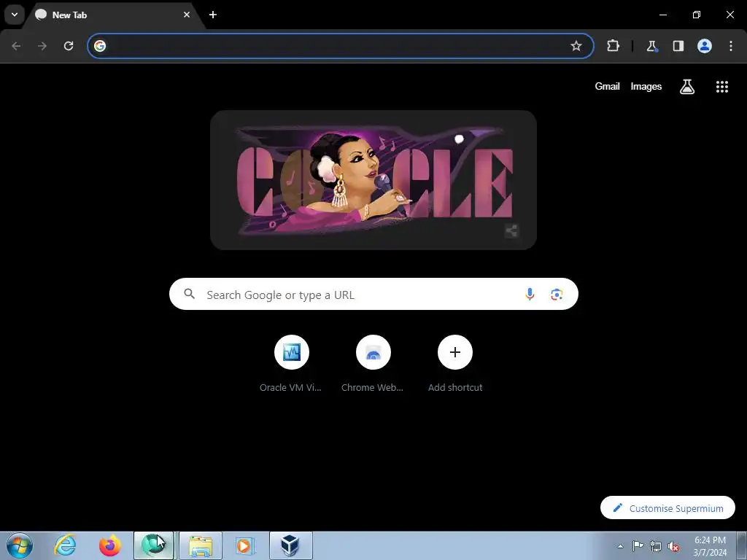Image resolution: width=747 pixels, height=560 pixels.
Task: Open Images link
Action: point(646,86)
